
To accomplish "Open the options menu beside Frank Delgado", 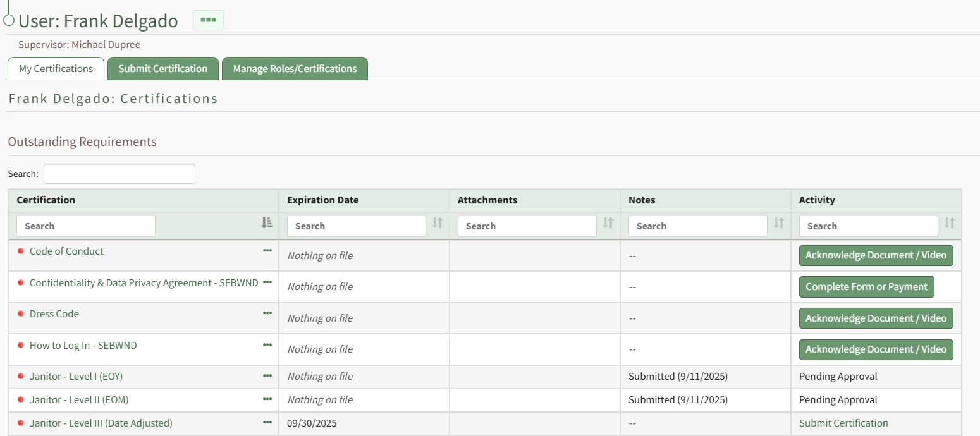I will click(208, 20).
